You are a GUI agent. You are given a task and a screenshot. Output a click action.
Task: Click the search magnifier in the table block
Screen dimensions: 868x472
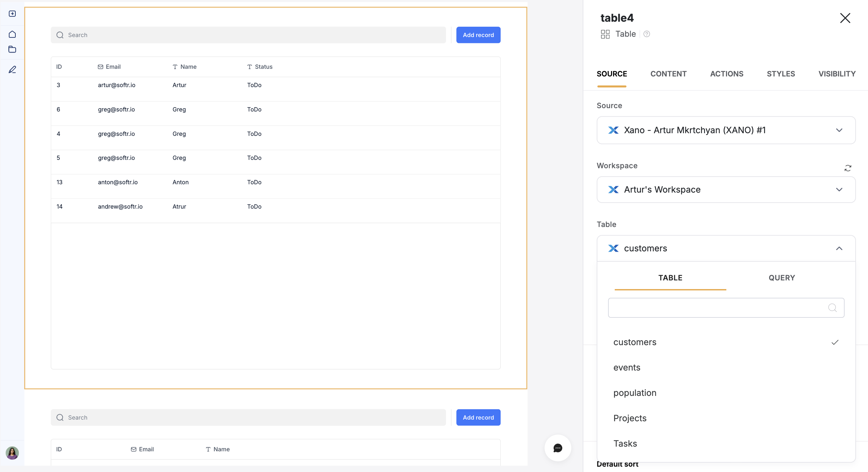coord(60,35)
